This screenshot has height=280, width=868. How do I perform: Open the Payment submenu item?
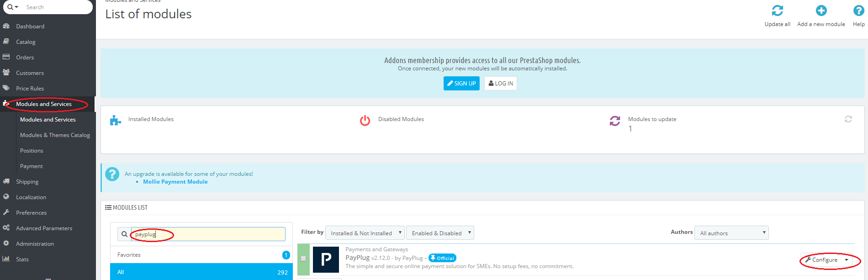pos(32,166)
